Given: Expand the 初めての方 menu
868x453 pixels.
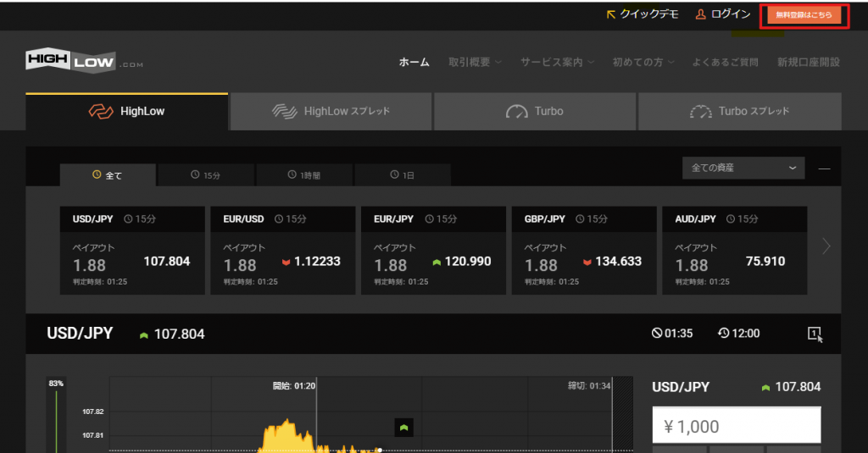Looking at the screenshot, I should point(643,62).
